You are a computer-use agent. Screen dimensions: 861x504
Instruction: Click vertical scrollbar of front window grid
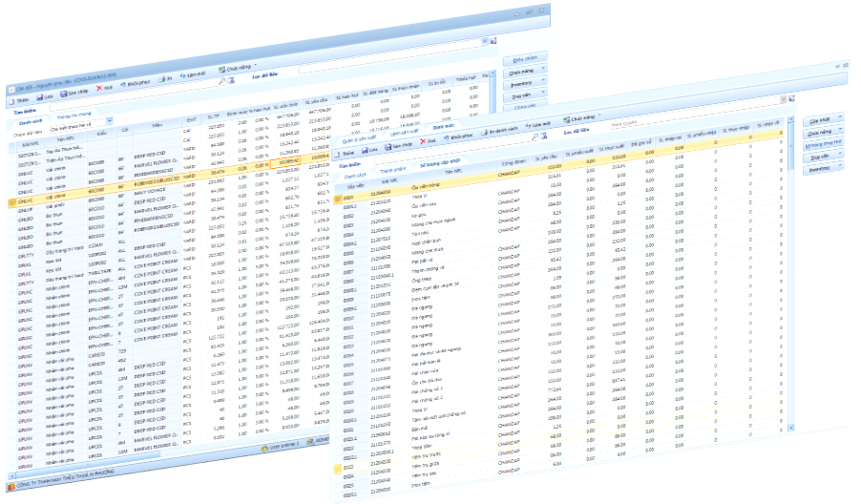pos(790,275)
